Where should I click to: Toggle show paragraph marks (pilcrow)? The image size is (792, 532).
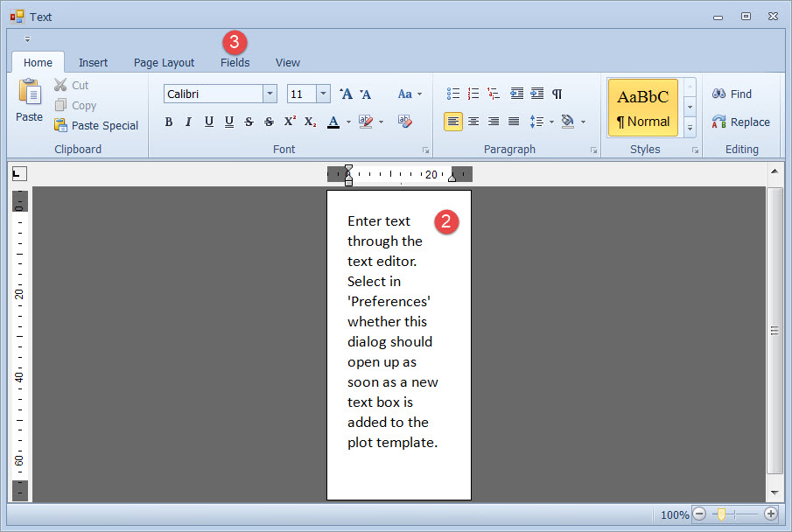pyautogui.click(x=557, y=94)
